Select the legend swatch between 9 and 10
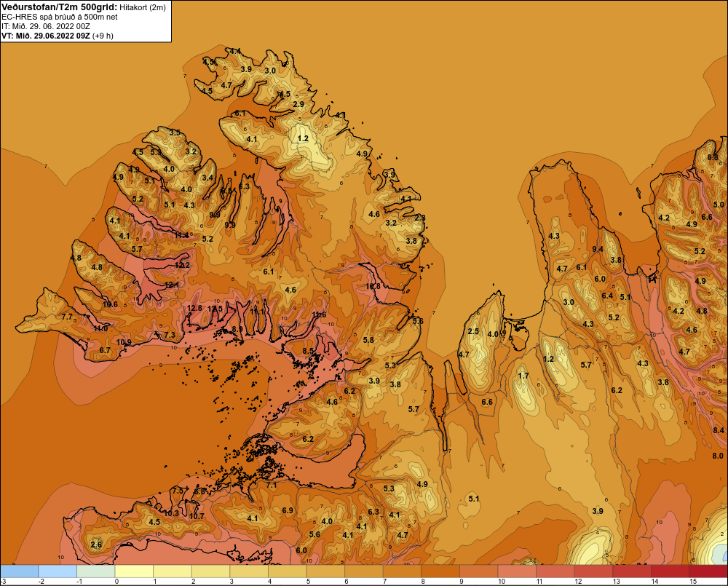Image resolution: width=728 pixels, height=586 pixels. 479,571
